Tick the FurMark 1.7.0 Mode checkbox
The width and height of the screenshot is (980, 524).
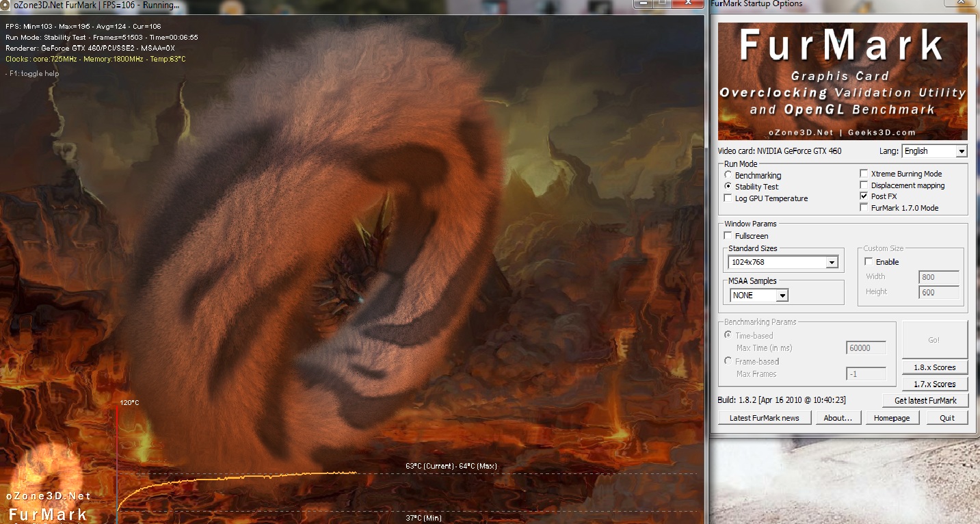[864, 207]
